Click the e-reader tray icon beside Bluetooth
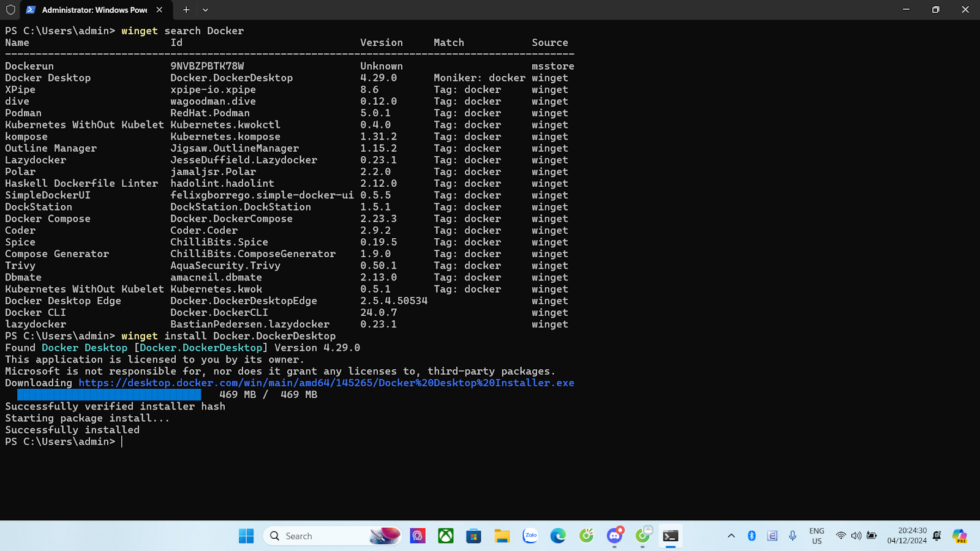Screen dimensions: 980x551 click(x=772, y=536)
